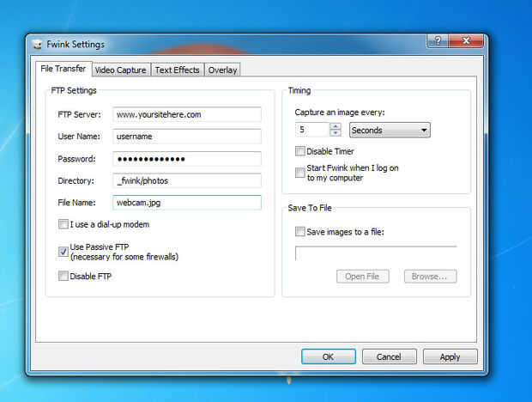Click the Fwink Settings window title
Screen dimensions: 532x402
[76, 45]
